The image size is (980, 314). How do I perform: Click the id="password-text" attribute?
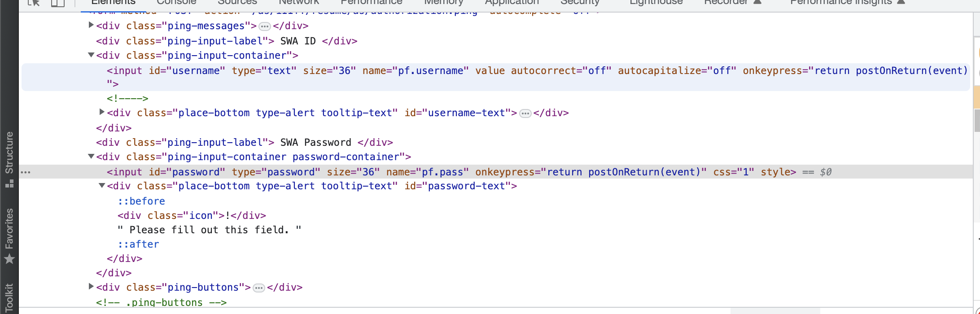point(458,186)
